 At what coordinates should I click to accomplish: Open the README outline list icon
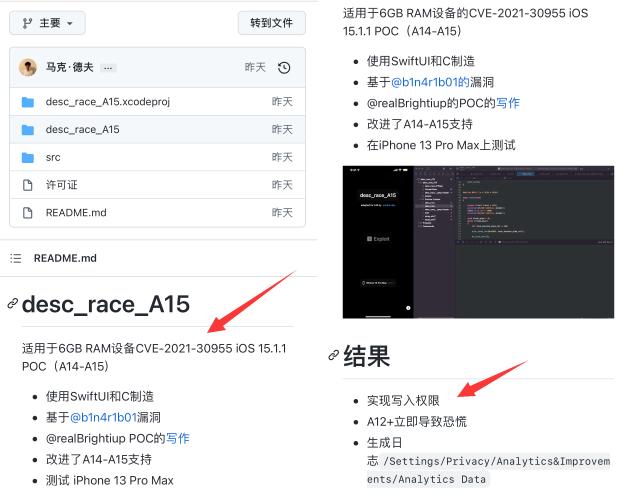16,258
